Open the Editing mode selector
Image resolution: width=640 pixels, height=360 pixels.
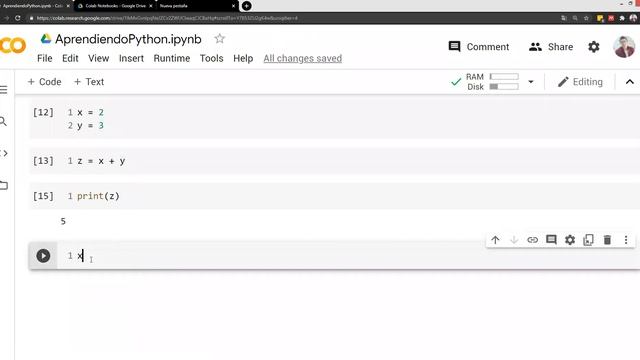pos(580,82)
